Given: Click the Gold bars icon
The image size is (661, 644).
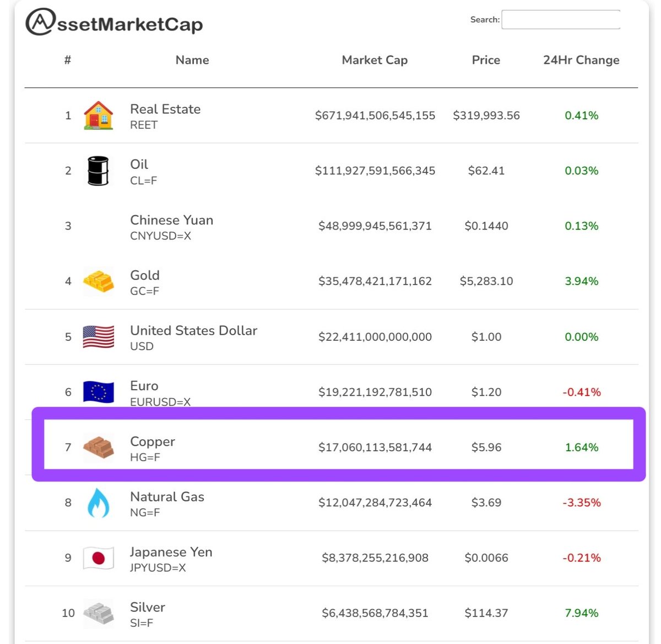Looking at the screenshot, I should pos(98,281).
